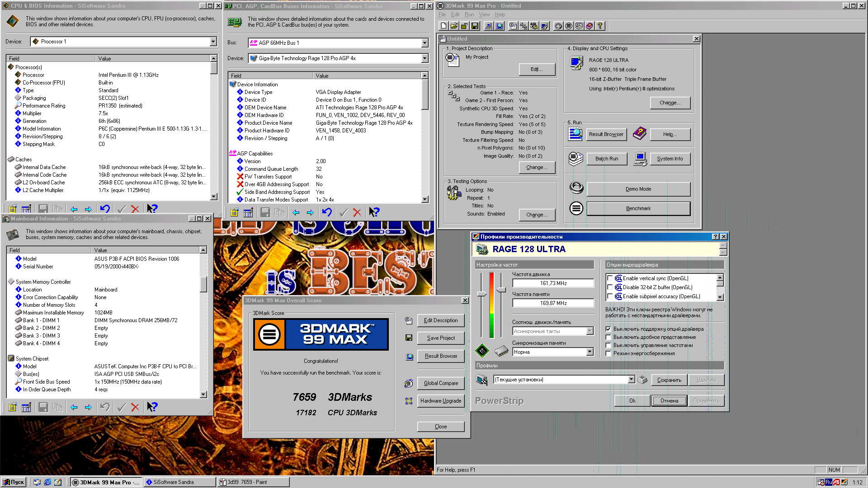Click the back arrow in Mainboard Information toolbar
Viewport: 868px width, 488px height.
pyautogui.click(x=74, y=407)
